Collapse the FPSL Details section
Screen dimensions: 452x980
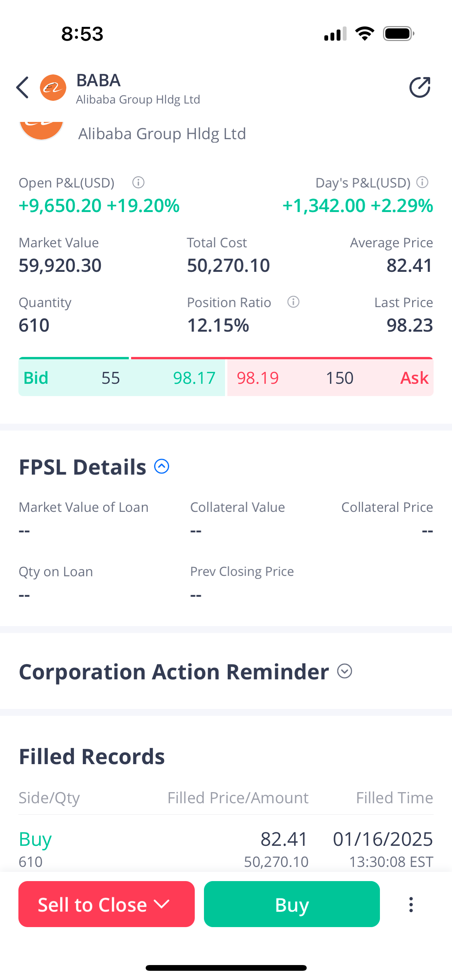[162, 467]
